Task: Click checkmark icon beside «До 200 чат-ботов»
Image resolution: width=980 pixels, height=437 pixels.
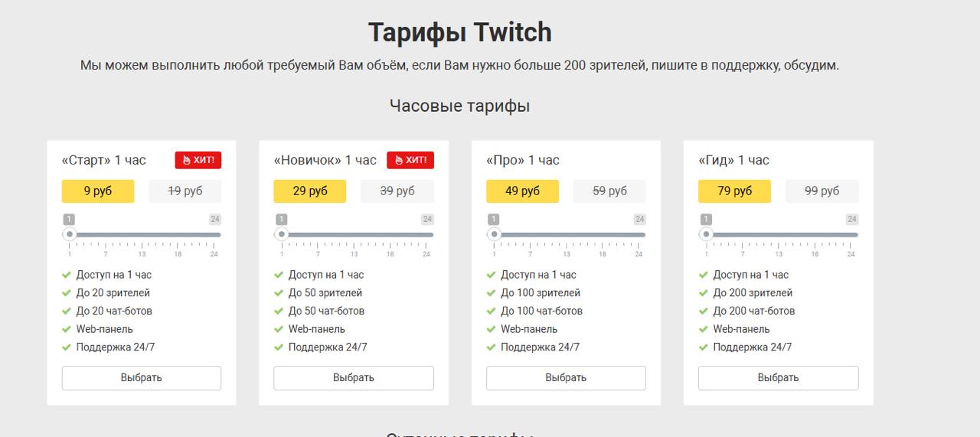Action: 704,311
